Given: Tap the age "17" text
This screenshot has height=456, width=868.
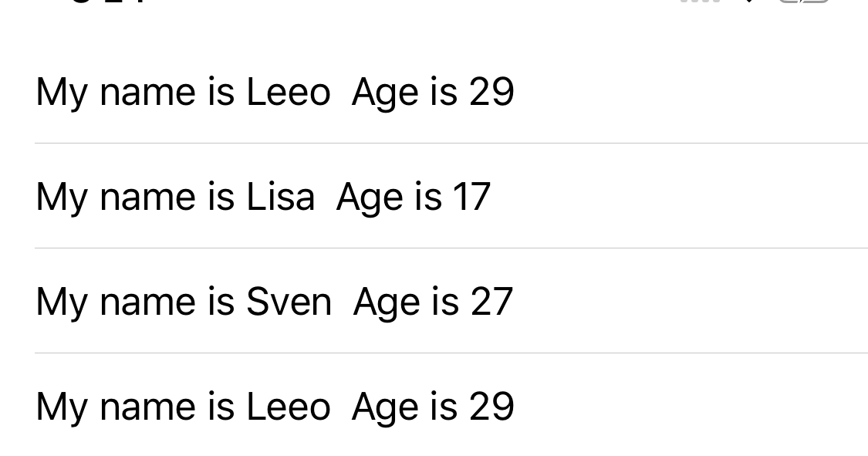Looking at the screenshot, I should coord(471,196).
